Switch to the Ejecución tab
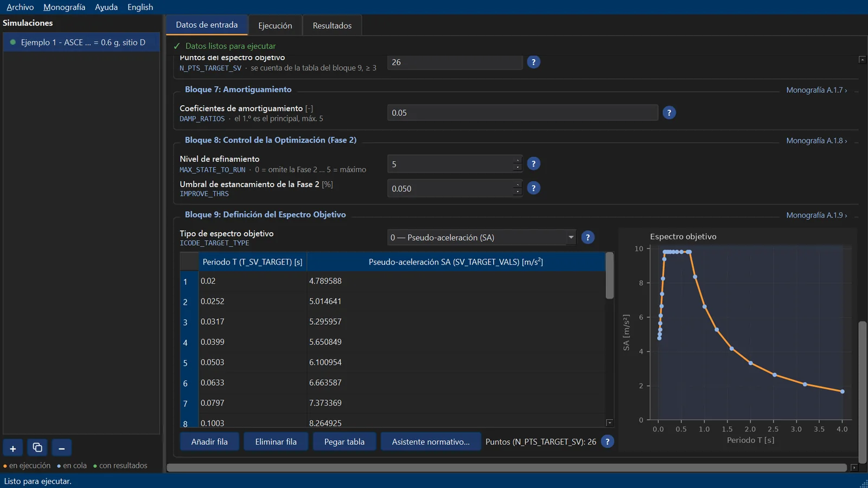The width and height of the screenshot is (868, 488). point(275,25)
